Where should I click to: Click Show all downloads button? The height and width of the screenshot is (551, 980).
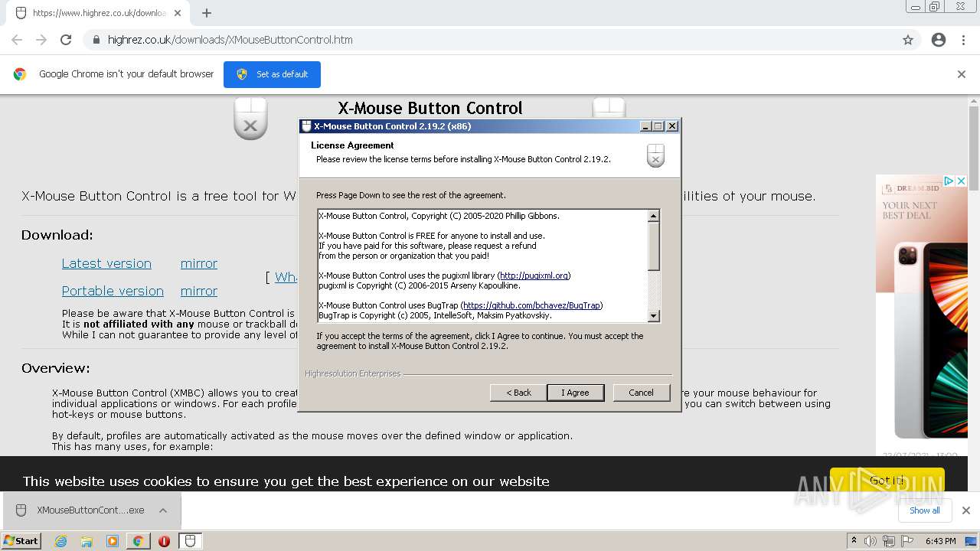click(924, 510)
